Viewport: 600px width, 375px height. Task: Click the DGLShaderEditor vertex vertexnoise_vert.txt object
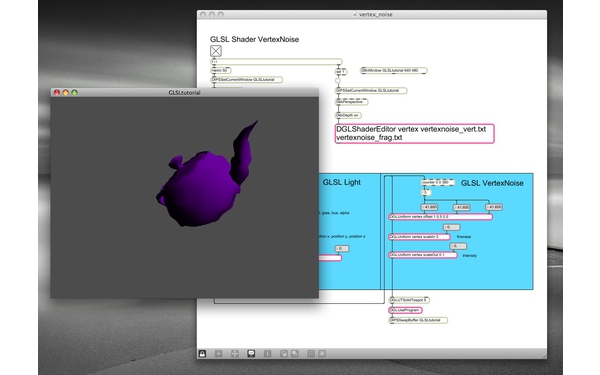coord(414,134)
